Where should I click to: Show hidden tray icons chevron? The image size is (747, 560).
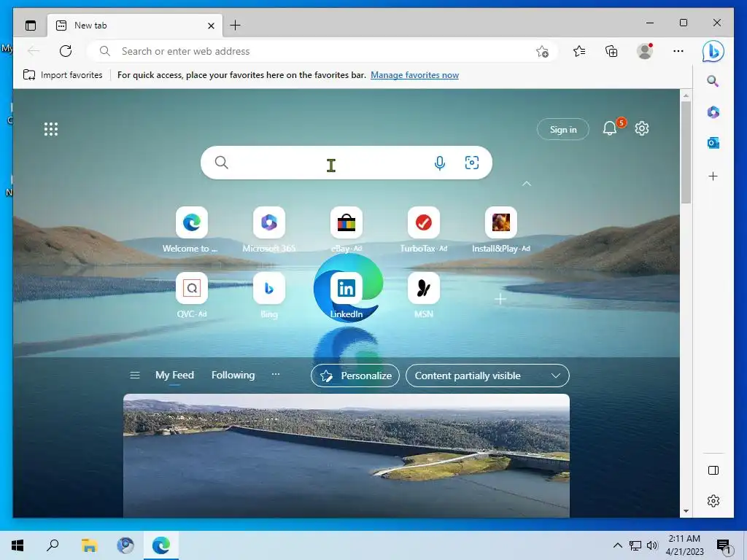[x=617, y=545]
